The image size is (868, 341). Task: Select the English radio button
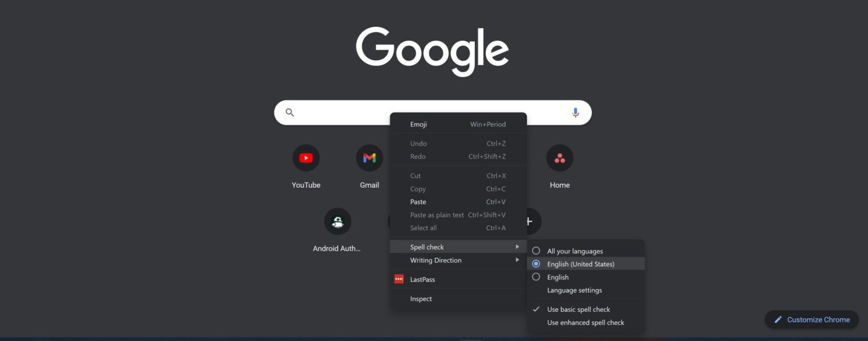536,277
